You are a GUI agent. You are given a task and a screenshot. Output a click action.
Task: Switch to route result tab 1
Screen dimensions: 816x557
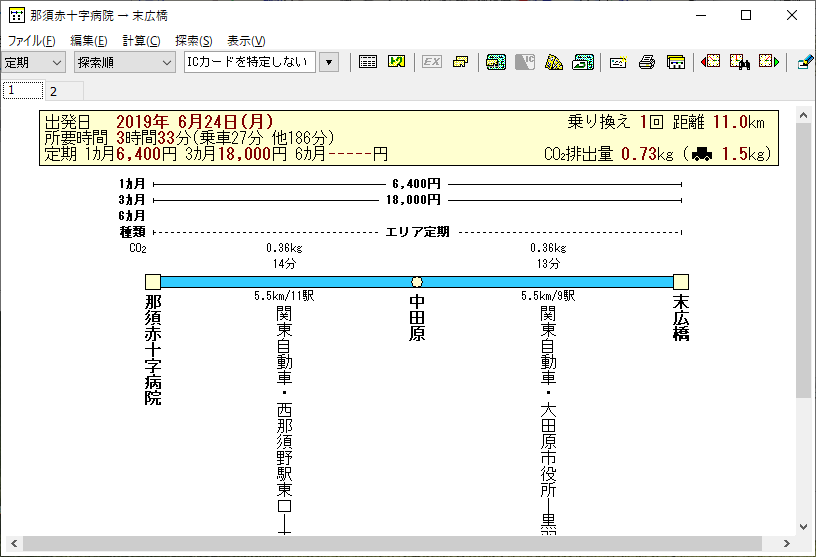(23, 91)
